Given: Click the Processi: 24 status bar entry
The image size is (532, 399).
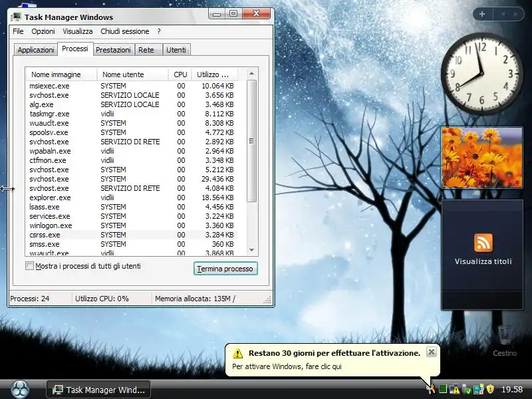Looking at the screenshot, I should click(40, 299).
